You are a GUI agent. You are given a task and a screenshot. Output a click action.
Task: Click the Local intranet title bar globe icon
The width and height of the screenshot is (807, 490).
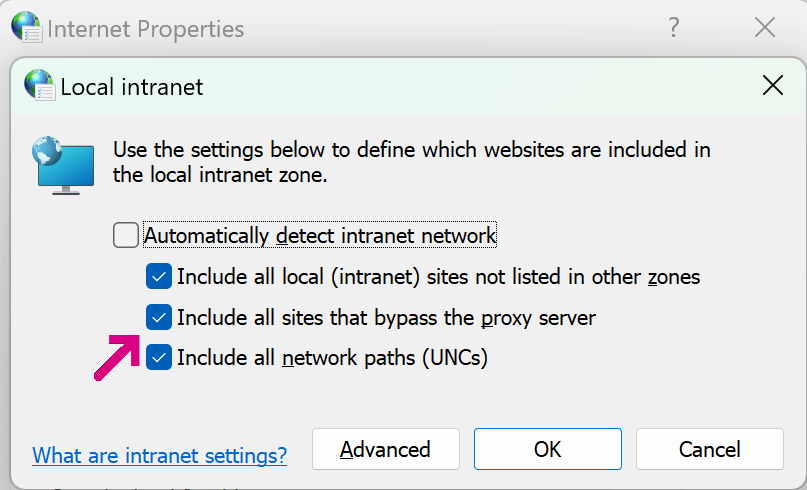(39, 86)
